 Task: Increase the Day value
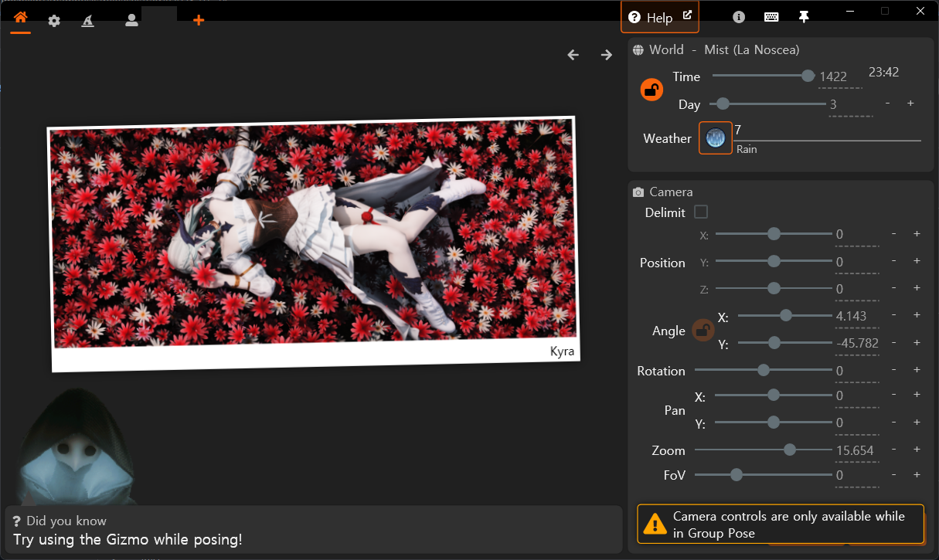point(910,104)
